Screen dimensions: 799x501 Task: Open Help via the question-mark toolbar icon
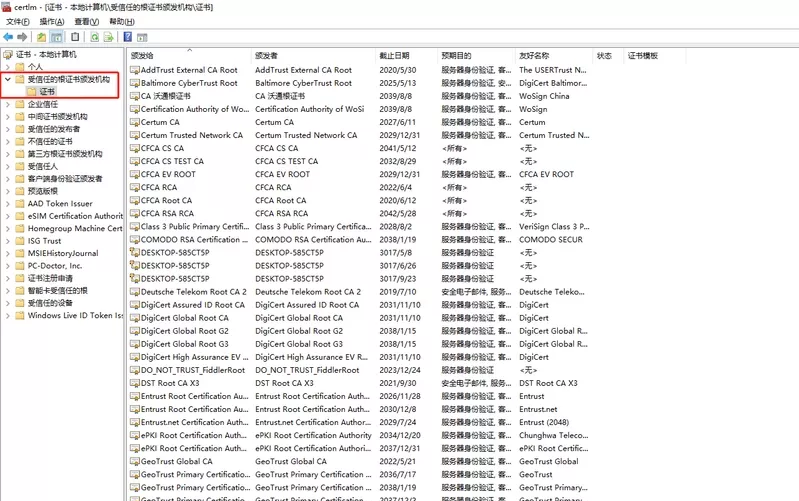pyautogui.click(x=128, y=37)
